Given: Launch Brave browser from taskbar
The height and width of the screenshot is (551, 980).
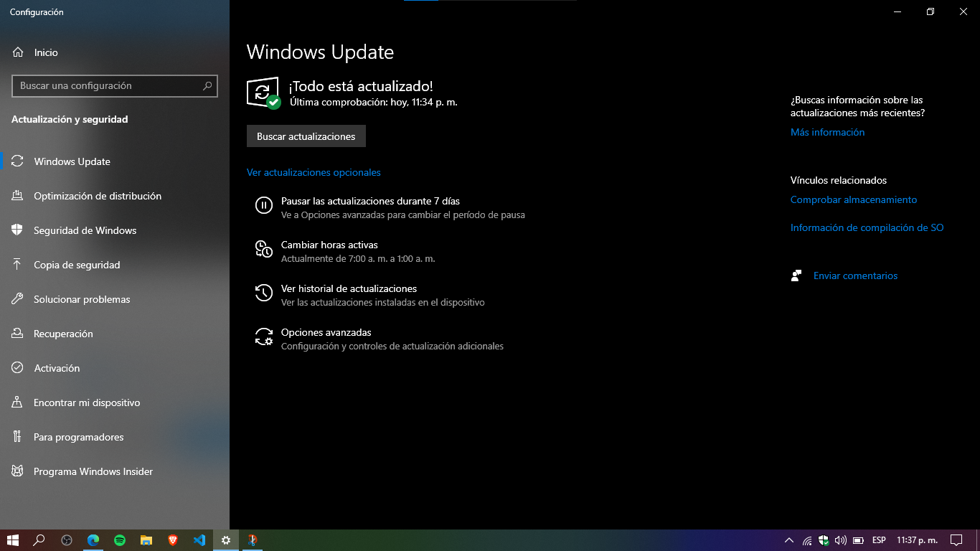Looking at the screenshot, I should (173, 540).
